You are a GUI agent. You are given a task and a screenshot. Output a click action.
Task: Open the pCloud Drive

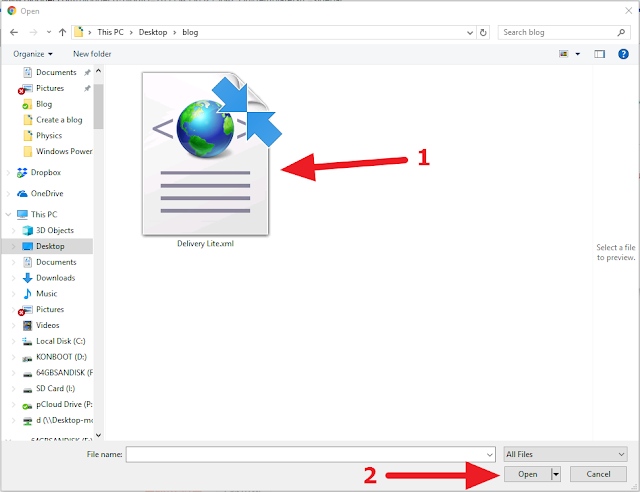[64, 405]
